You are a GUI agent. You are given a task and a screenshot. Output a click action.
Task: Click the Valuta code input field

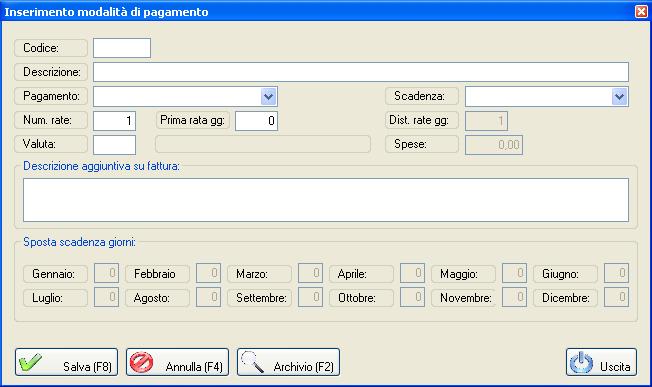[114, 145]
